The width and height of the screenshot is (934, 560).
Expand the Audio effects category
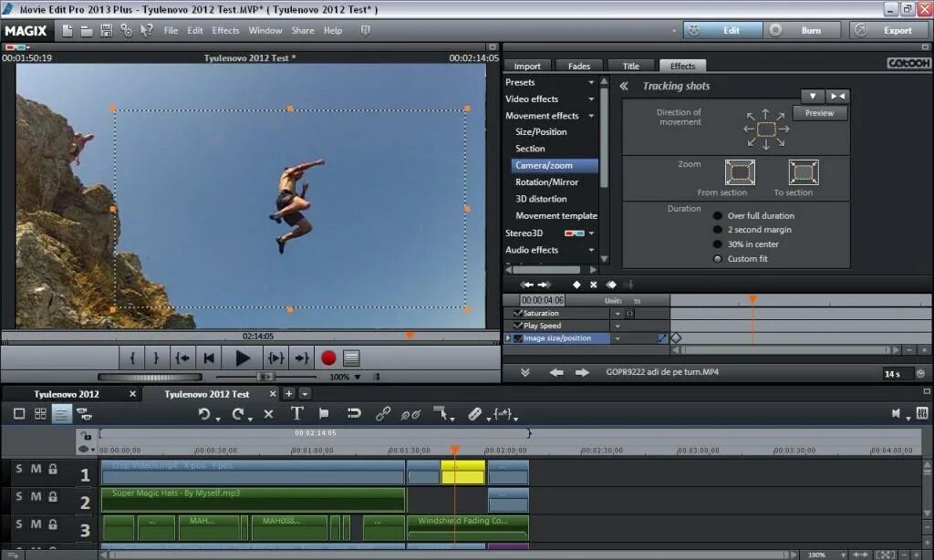click(591, 250)
